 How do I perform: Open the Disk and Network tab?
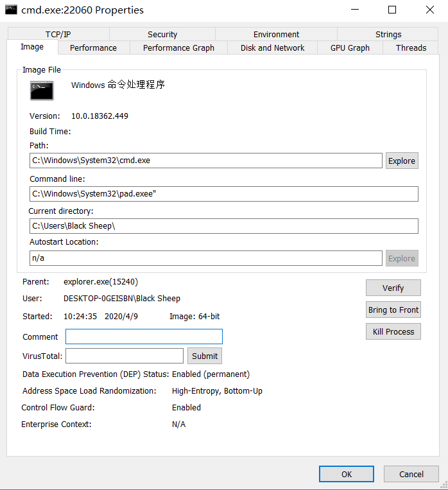pos(272,48)
